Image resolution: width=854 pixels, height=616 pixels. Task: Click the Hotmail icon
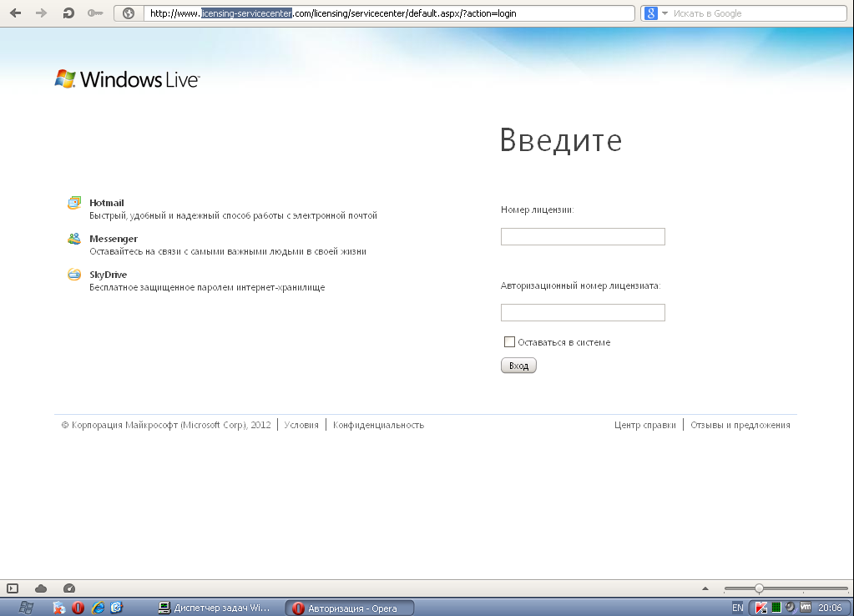click(74, 203)
